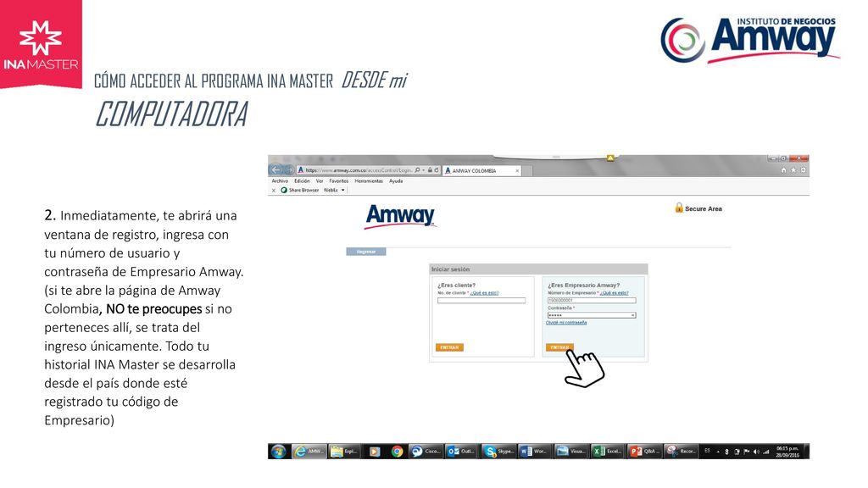Click the taskbar clock showing 06:15 p.m.
868x488 pixels.
787,452
